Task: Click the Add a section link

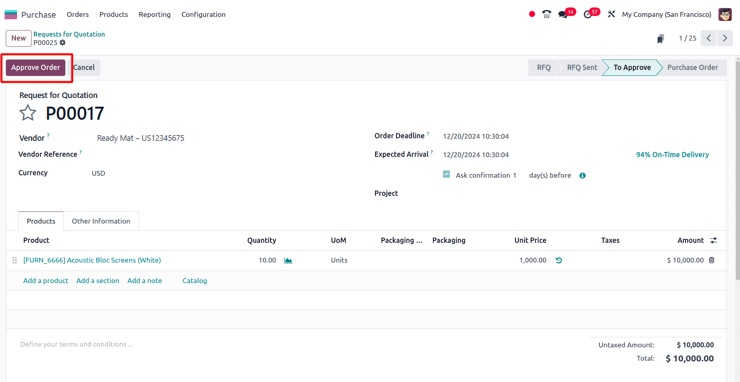Action: [x=98, y=280]
